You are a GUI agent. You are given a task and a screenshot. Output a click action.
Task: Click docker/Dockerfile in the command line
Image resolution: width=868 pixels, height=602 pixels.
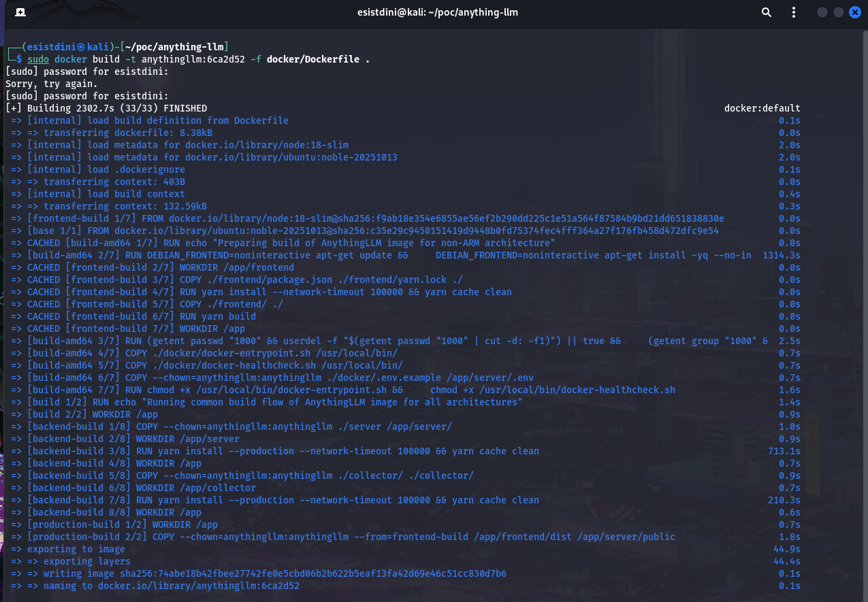[x=312, y=59]
